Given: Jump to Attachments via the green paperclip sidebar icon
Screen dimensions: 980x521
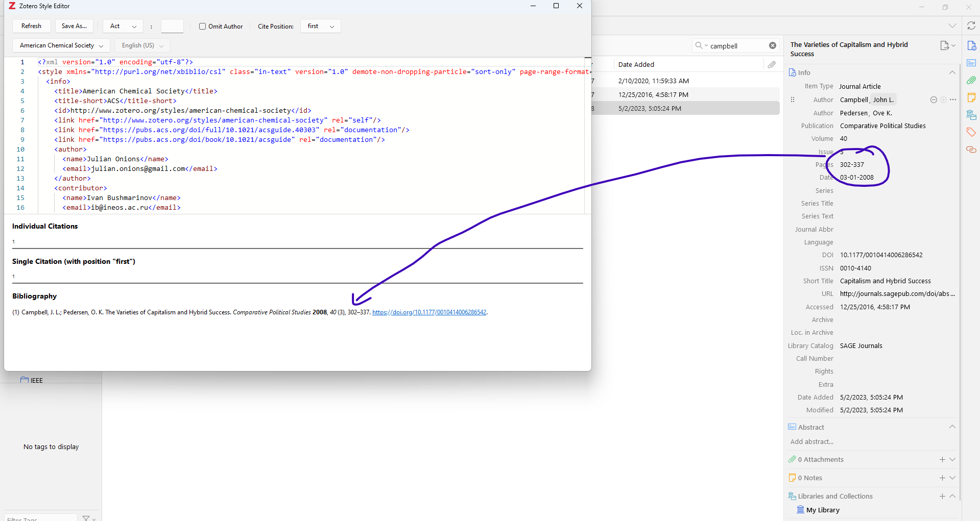Looking at the screenshot, I should pos(971,80).
